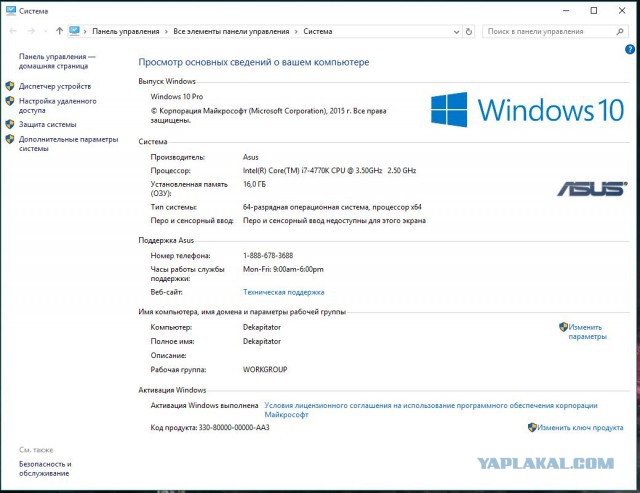Minimize the System window
The image size is (640, 493).
[x=566, y=11]
